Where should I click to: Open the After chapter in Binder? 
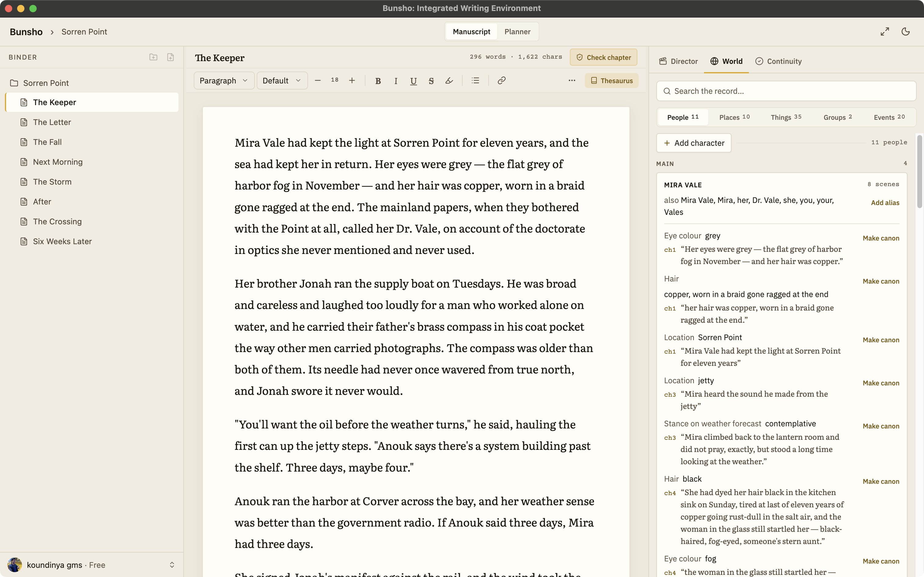click(92, 201)
